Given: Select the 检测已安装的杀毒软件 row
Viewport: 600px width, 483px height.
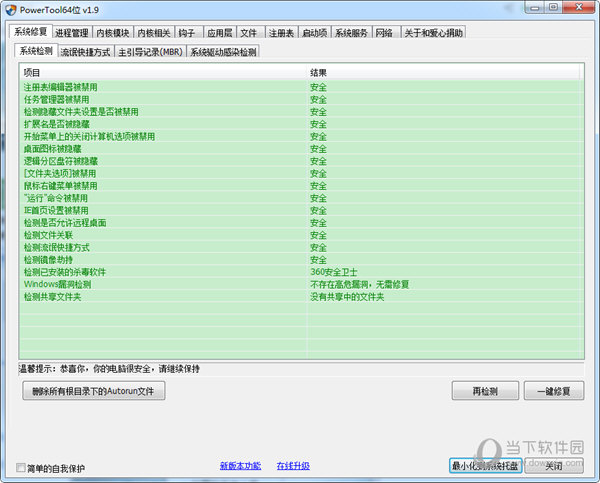Looking at the screenshot, I should click(x=302, y=272).
